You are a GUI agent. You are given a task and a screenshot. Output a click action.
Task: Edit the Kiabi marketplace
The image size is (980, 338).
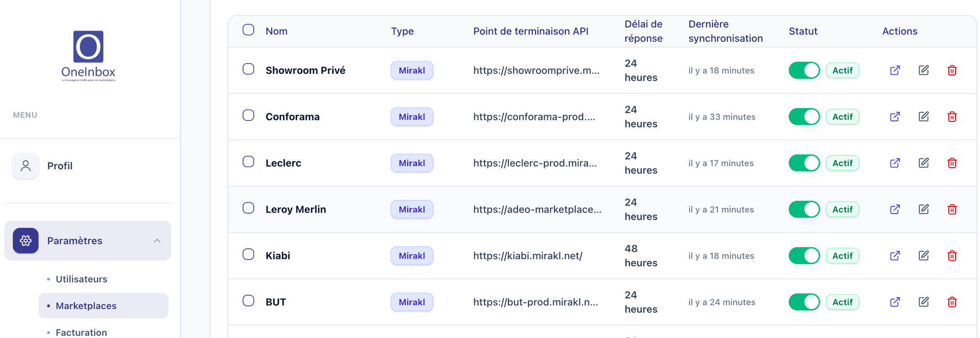click(924, 256)
